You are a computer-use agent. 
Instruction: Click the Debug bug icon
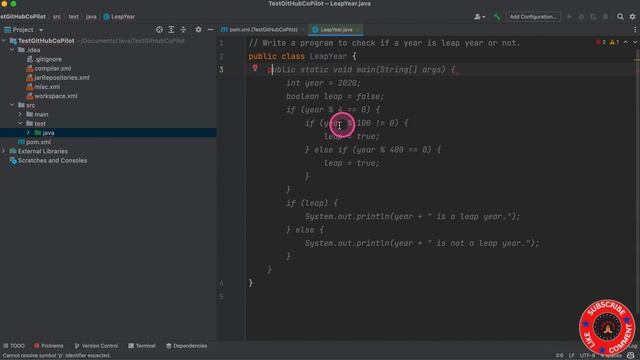coord(581,17)
